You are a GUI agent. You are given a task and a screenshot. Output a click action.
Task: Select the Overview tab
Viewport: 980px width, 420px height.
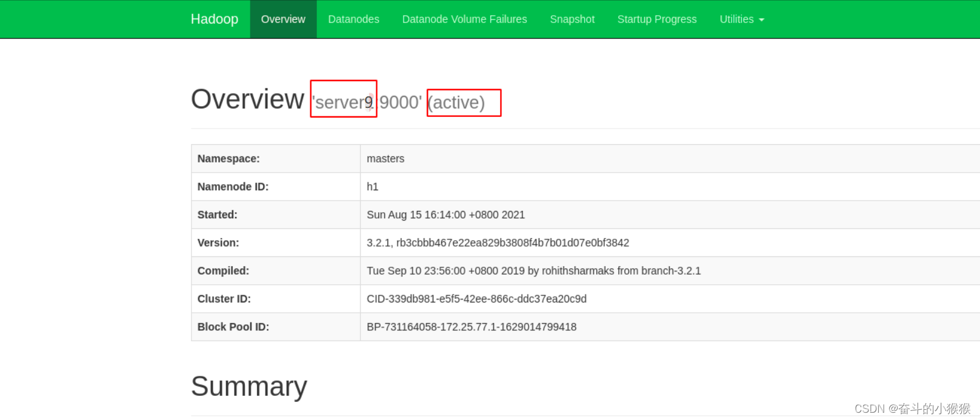283,19
